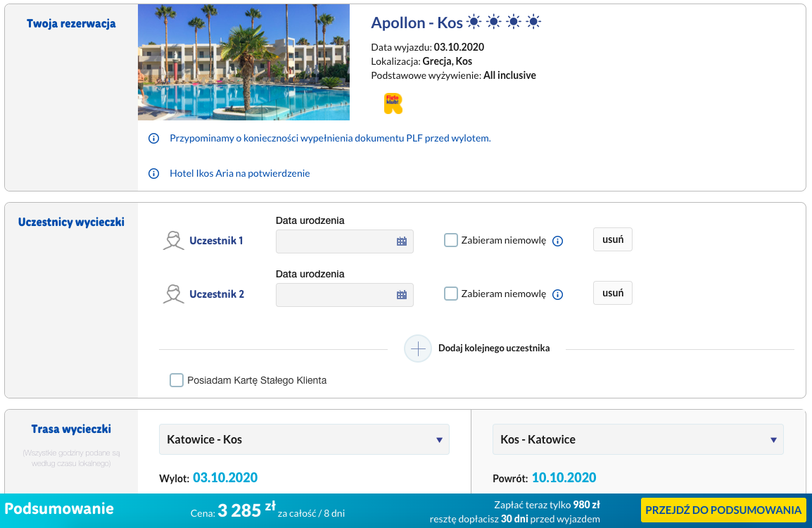Click the Apollon hotel pool photo
Screen dimensions: 812x528
[x=243, y=62]
